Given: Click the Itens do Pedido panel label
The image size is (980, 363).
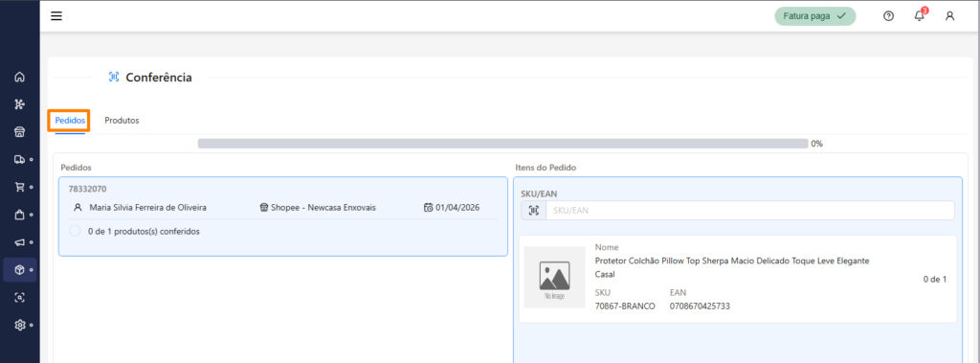Looking at the screenshot, I should point(546,168).
